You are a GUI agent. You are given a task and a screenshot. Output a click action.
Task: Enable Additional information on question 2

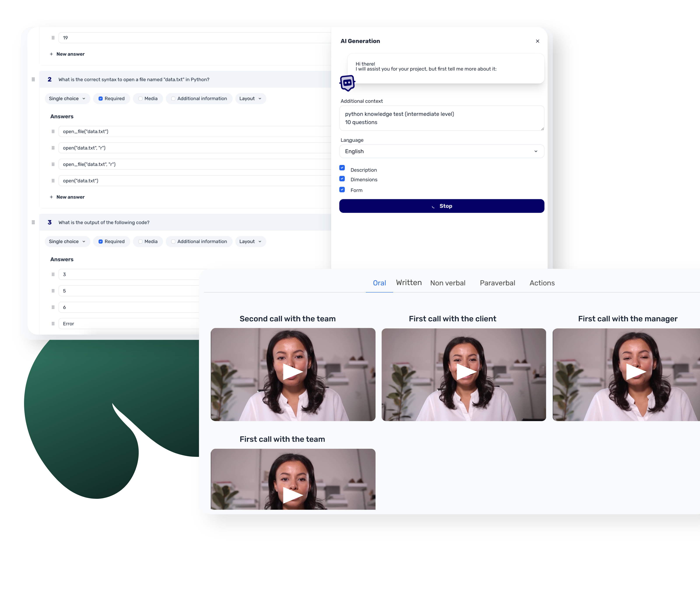173,99
